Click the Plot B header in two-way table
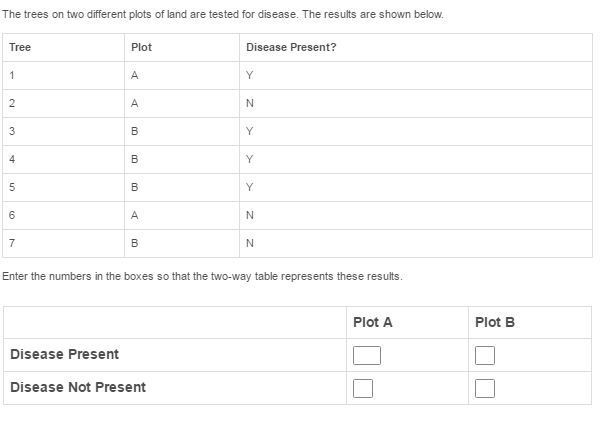This screenshot has height=428, width=600. tap(495, 322)
